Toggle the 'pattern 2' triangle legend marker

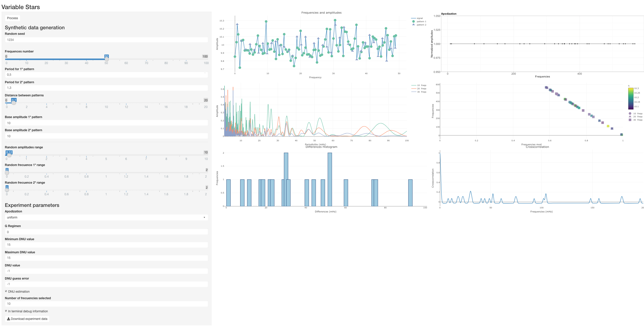[413, 25]
